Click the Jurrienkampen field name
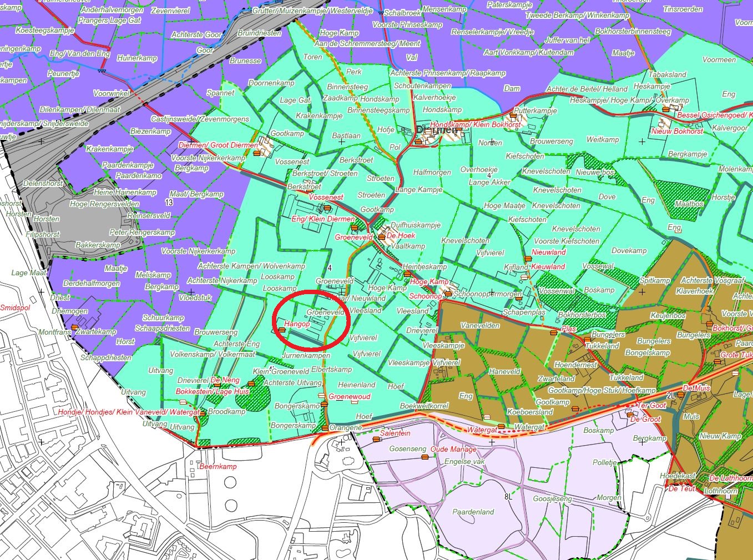The image size is (753, 560). 306,355
